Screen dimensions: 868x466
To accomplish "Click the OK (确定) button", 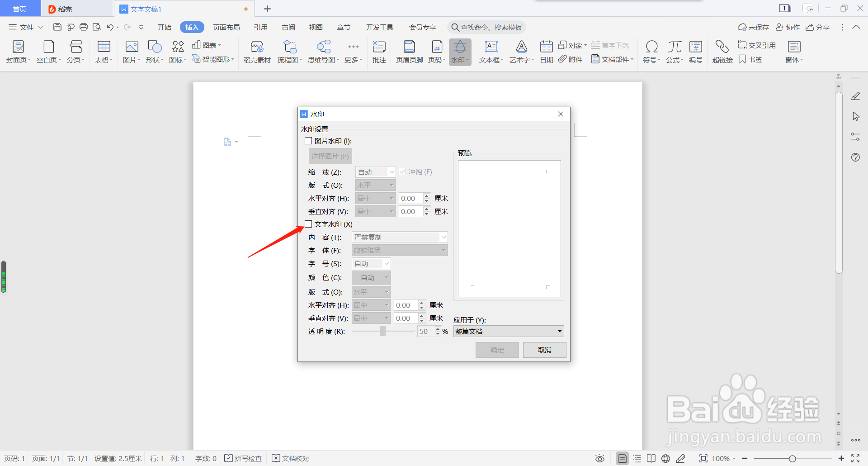I will [497, 350].
